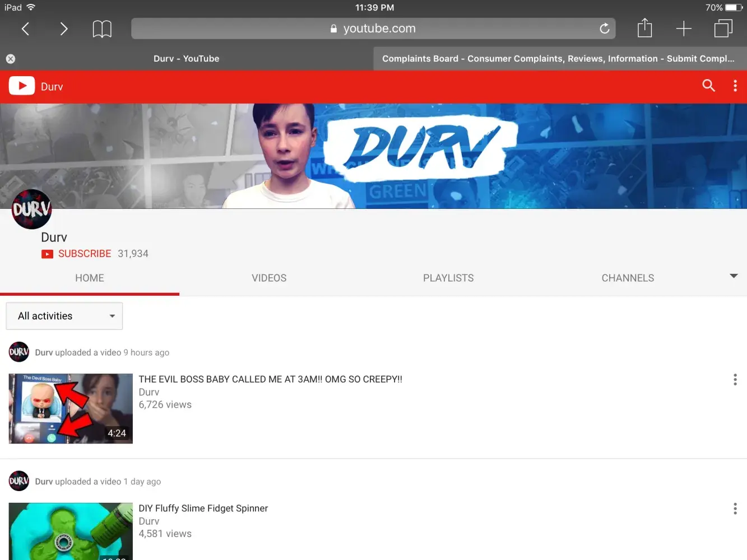This screenshot has height=560, width=747.
Task: Tap 'Durv uploaded a video 1 day ago'
Action: point(98,482)
